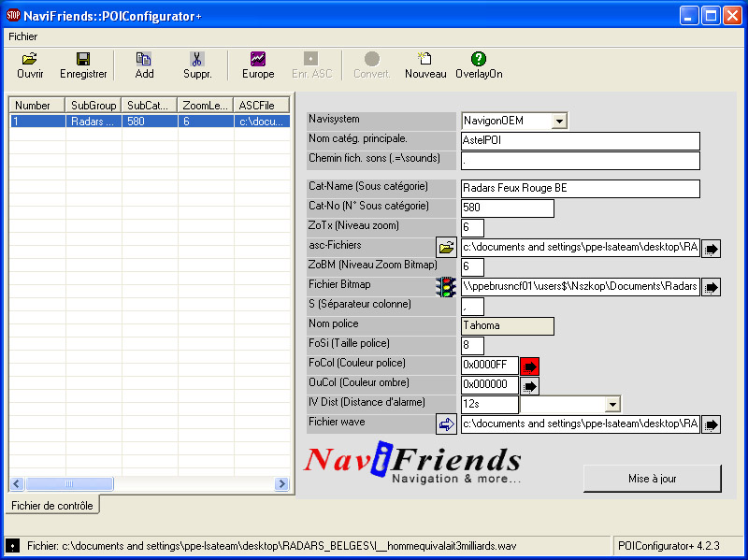Click the traffic light Fichier Bitmap icon
The image size is (748, 560).
447,287
